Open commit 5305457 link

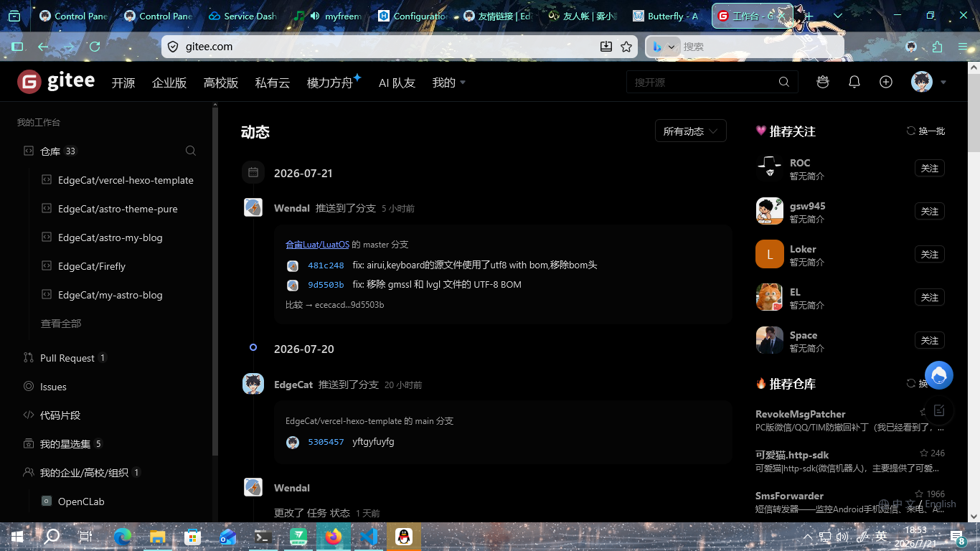click(326, 442)
